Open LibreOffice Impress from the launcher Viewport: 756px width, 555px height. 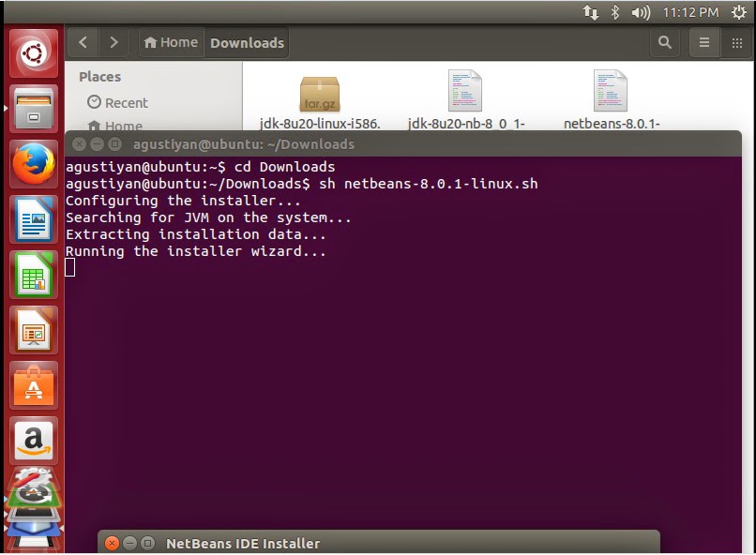coord(33,331)
